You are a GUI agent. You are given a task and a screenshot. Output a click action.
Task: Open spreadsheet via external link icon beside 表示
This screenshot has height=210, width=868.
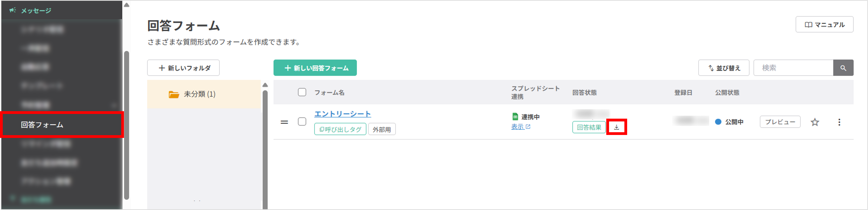point(528,127)
